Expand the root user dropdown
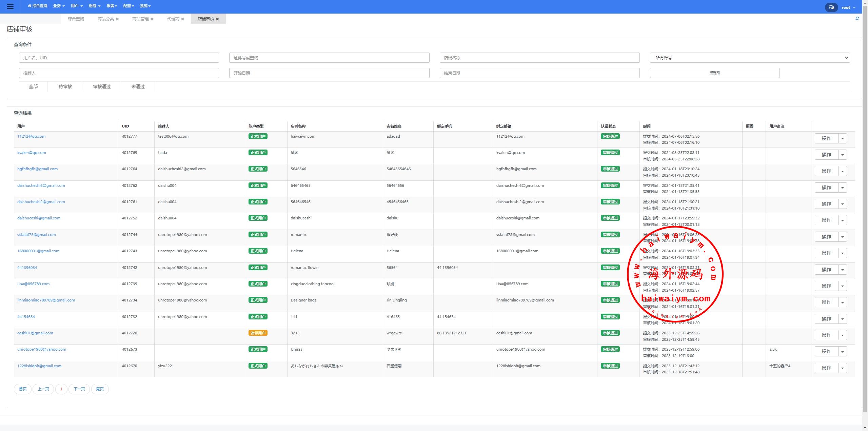868x431 pixels. 848,7
